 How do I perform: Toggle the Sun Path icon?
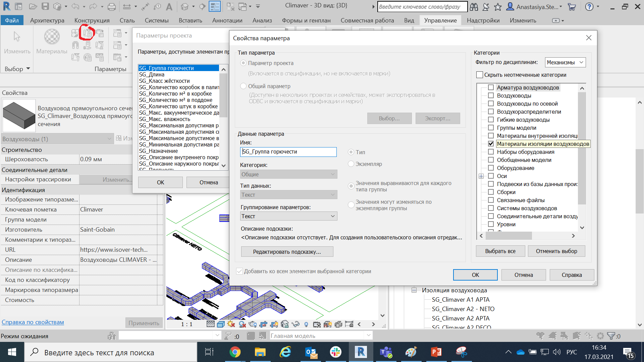tap(231, 324)
